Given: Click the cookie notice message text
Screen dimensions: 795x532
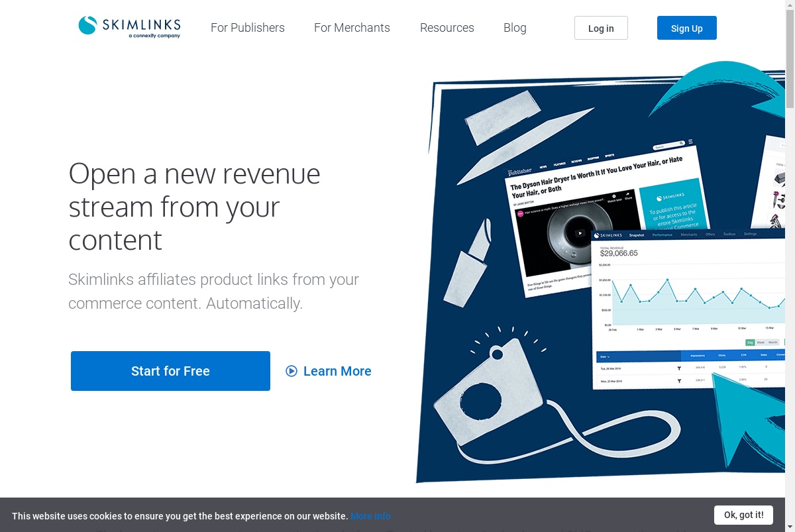Looking at the screenshot, I should pos(180,516).
